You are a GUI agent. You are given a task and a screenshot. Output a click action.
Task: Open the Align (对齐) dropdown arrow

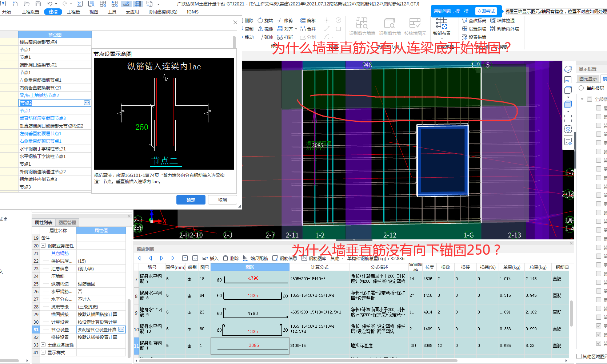pos(296,29)
